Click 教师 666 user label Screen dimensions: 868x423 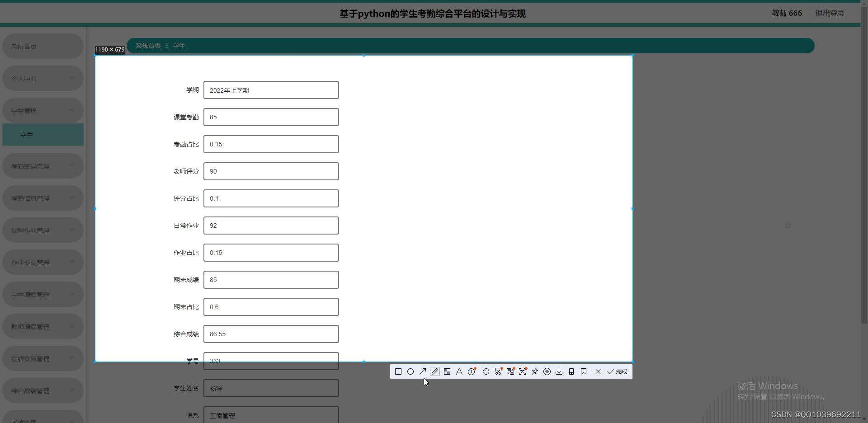[x=787, y=13]
